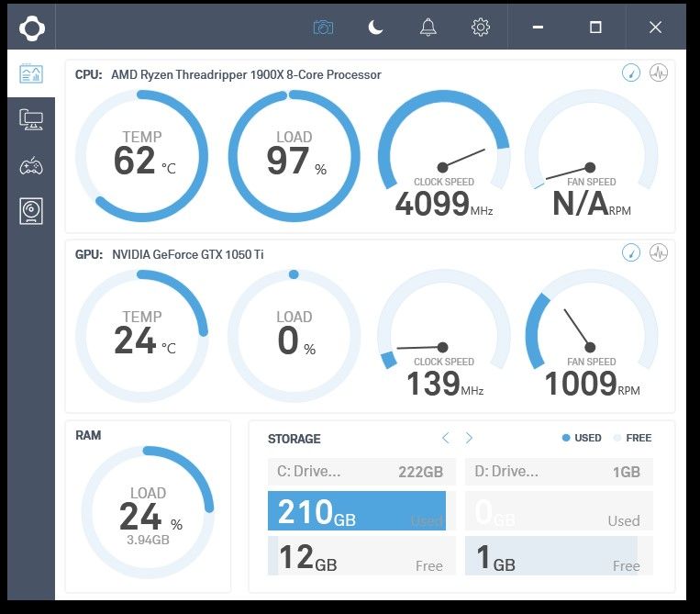The height and width of the screenshot is (614, 700).
Task: Switch GPU panel to graph pulse view icon
Action: pos(659,253)
